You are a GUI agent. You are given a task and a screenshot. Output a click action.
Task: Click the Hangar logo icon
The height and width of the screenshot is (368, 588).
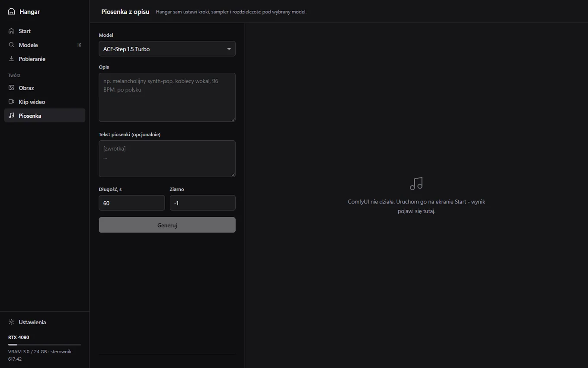tap(12, 12)
